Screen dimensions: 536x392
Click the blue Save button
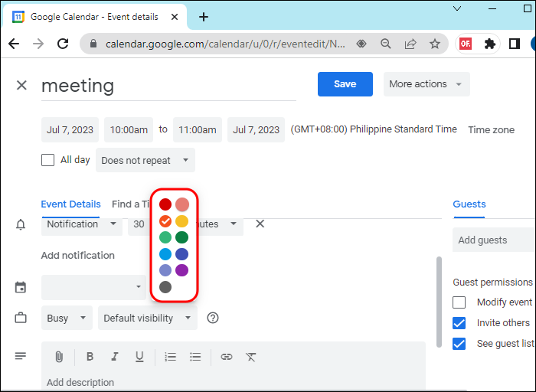pos(345,84)
